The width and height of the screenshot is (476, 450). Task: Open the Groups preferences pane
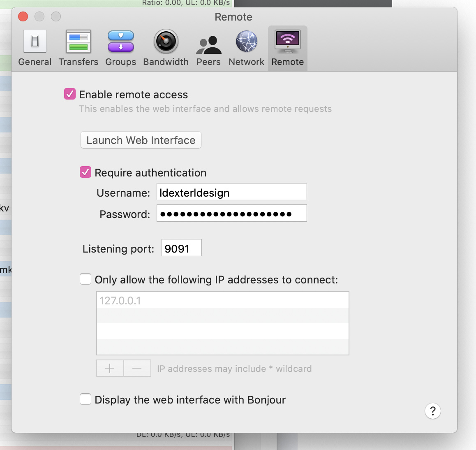click(120, 48)
